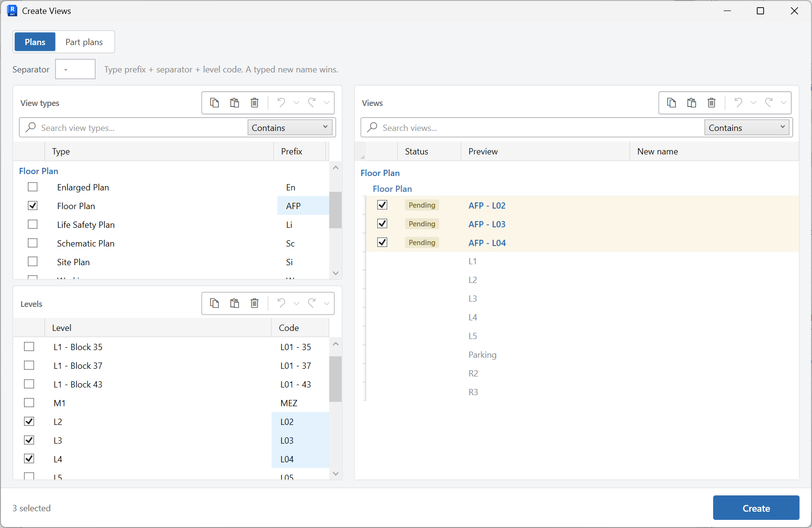The height and width of the screenshot is (528, 812).
Task: Sort view types by Type column
Action: [x=159, y=152]
